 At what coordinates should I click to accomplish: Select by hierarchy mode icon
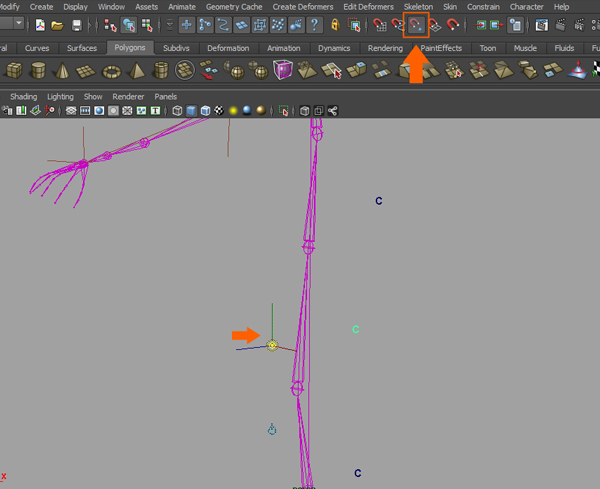[x=110, y=25]
